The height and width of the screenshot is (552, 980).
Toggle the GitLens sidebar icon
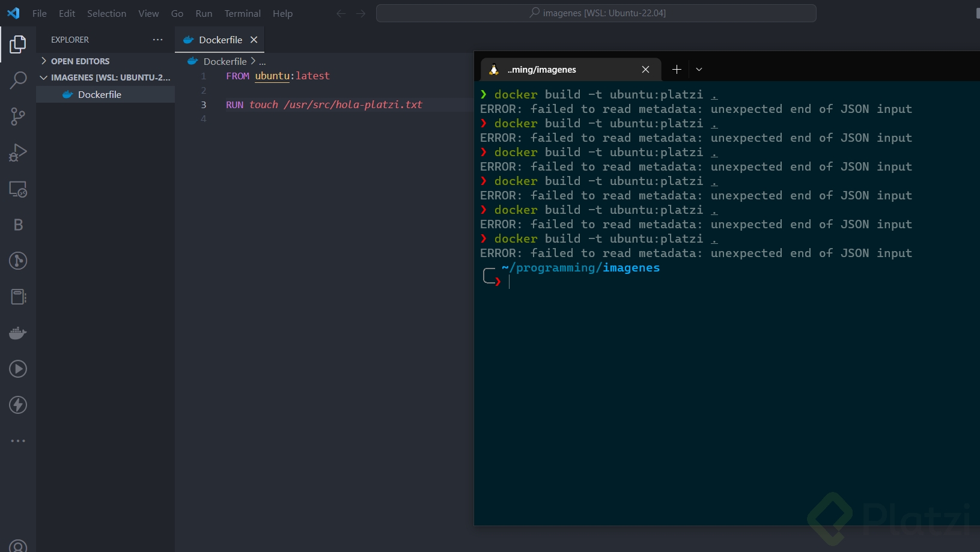[x=18, y=261]
